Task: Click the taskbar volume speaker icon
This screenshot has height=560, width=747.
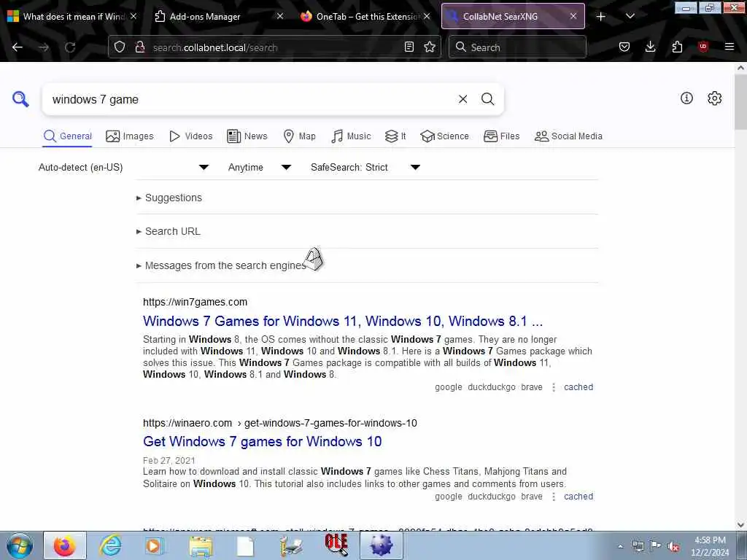Action: pyautogui.click(x=673, y=546)
